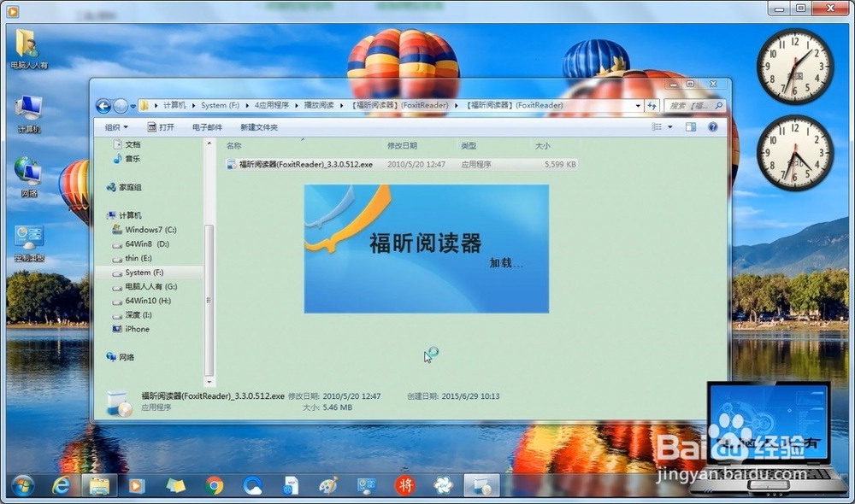Select iPhone in the navigation pane

pos(131,329)
